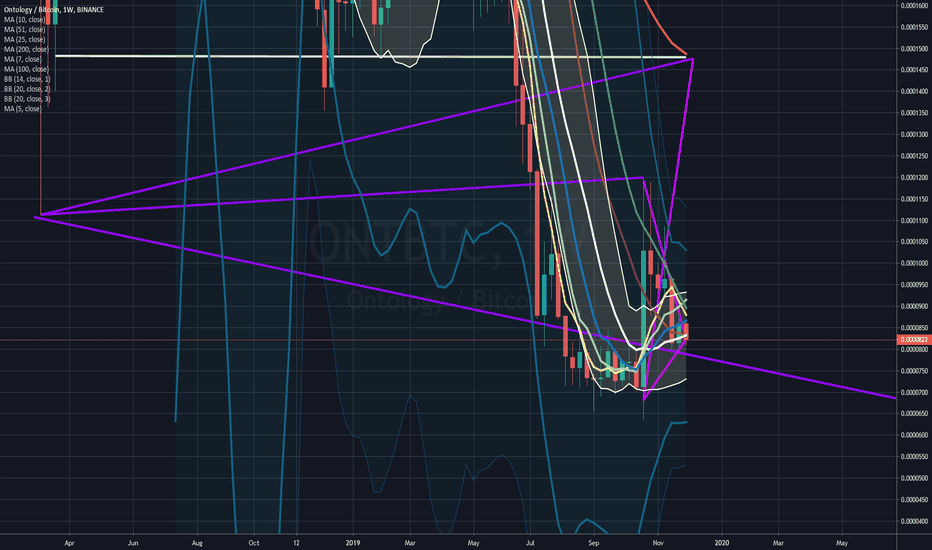The image size is (932, 550).
Task: Click the 0.0001150 price axis label
Action: coord(914,199)
